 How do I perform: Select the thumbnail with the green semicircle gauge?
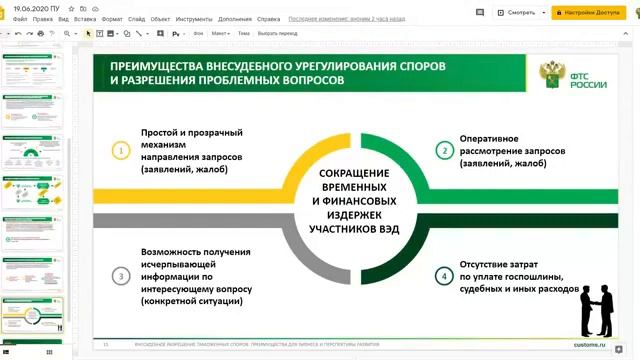coord(33,151)
